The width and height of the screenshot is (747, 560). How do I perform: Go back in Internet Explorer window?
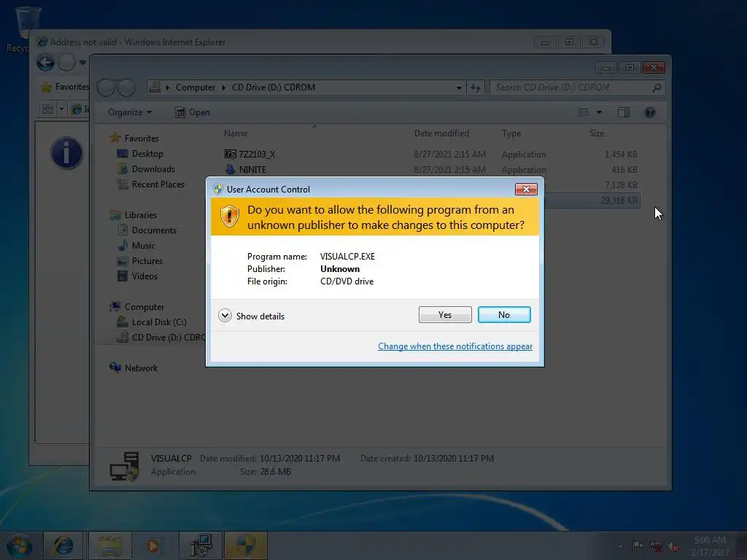46,63
